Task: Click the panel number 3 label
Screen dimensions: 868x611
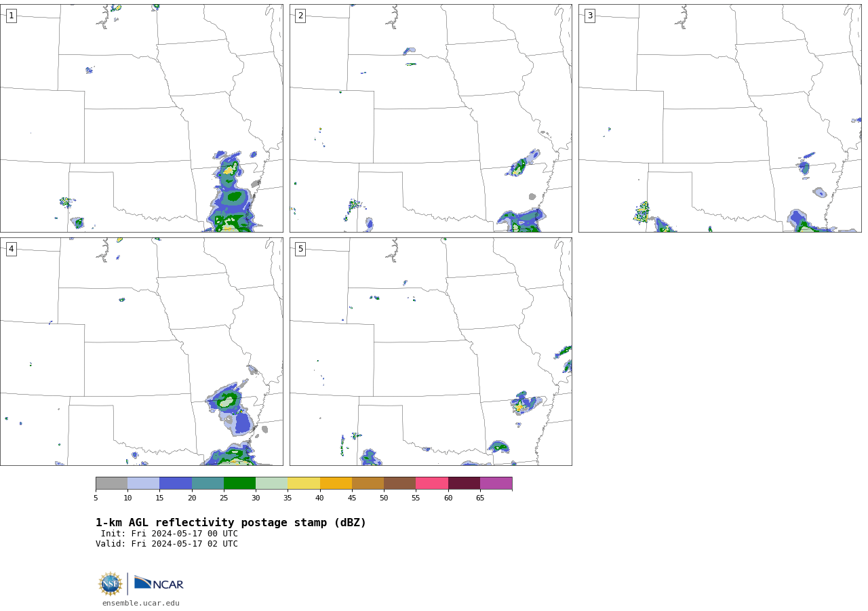Action: click(589, 16)
